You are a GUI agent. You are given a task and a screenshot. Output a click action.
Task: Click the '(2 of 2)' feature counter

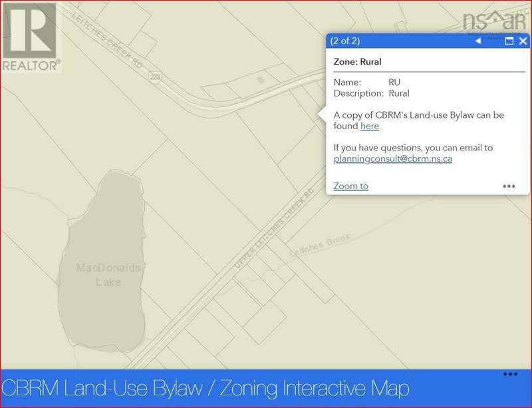click(345, 41)
